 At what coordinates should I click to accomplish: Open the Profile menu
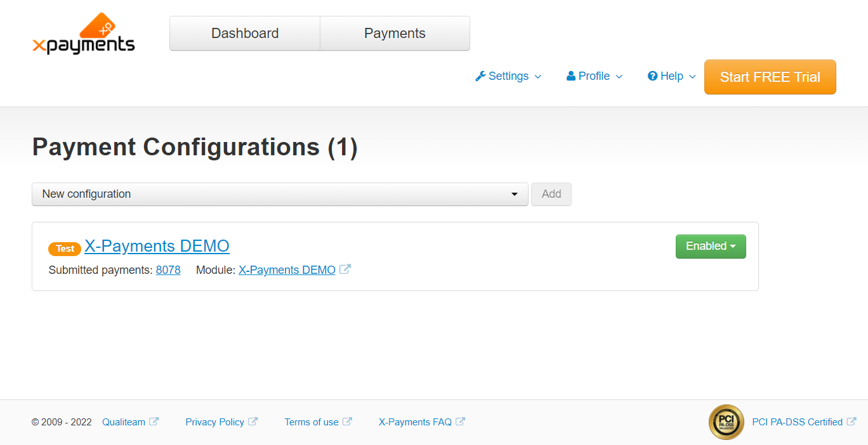(595, 76)
